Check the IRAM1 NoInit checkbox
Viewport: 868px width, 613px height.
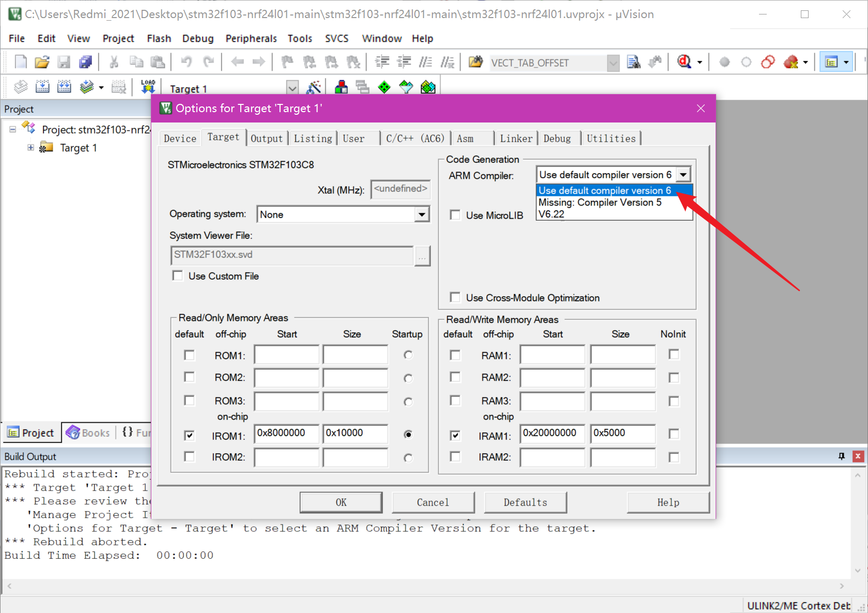pos(674,434)
